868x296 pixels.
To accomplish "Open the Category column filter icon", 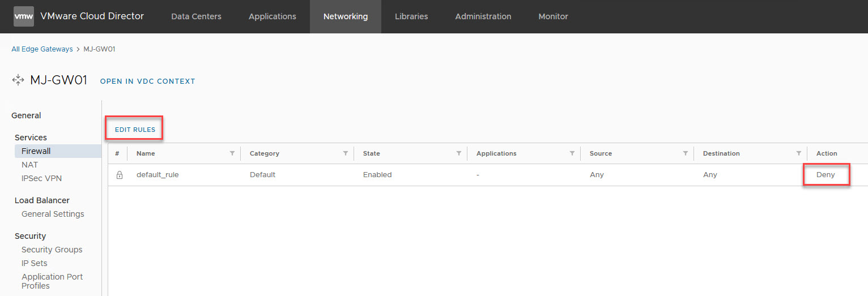I will tap(345, 153).
